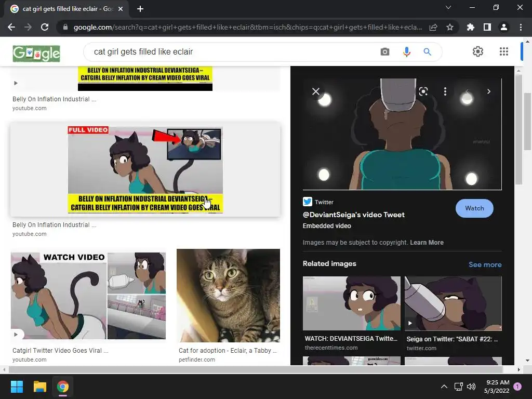Image resolution: width=532 pixels, height=399 pixels.
Task: Open Chrome three-dot menu
Action: pos(521,27)
